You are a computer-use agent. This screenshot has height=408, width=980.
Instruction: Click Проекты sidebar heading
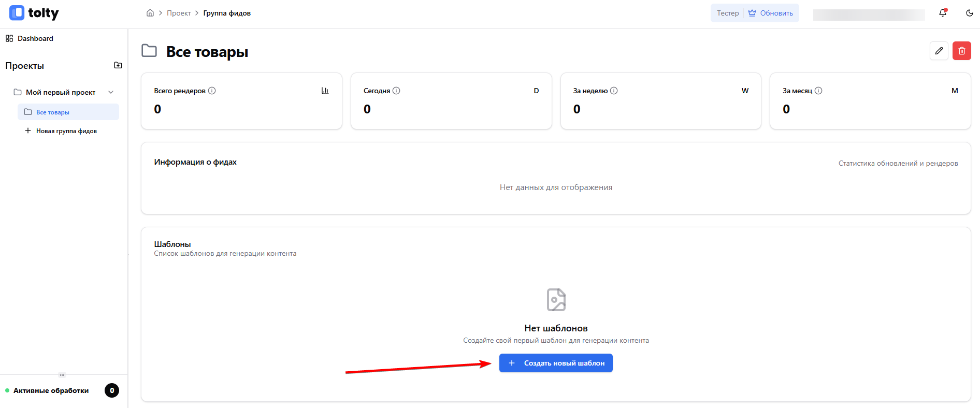coord(25,66)
